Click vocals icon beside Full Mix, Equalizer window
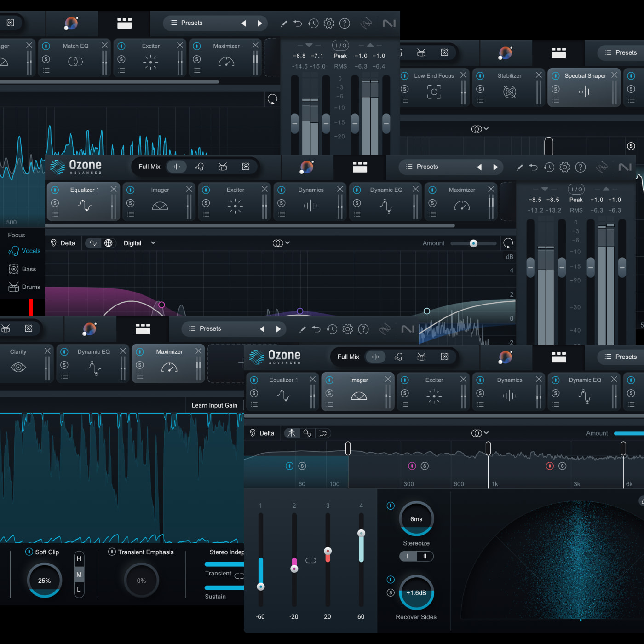This screenshot has width=644, height=644. (x=200, y=167)
